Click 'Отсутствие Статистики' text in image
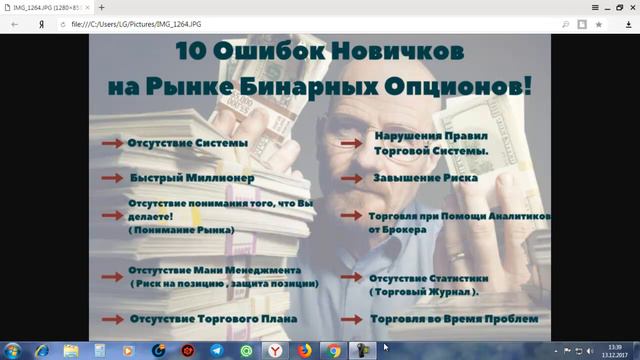 [x=429, y=278]
